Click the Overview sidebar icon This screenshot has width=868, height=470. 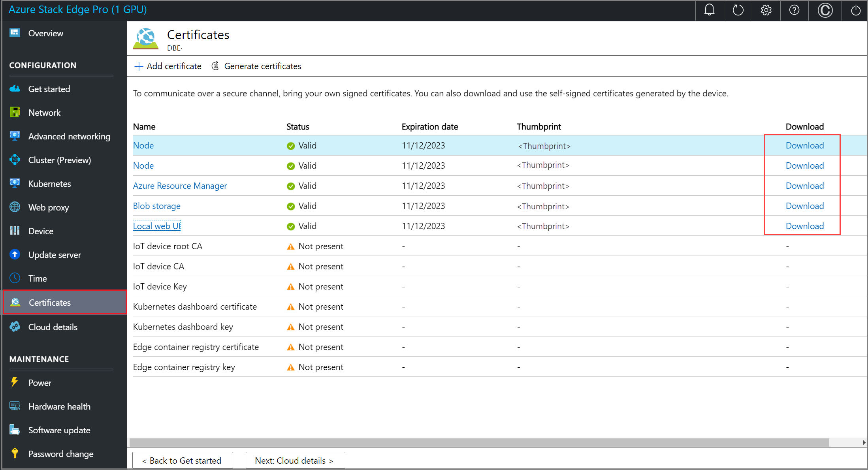pyautogui.click(x=16, y=33)
